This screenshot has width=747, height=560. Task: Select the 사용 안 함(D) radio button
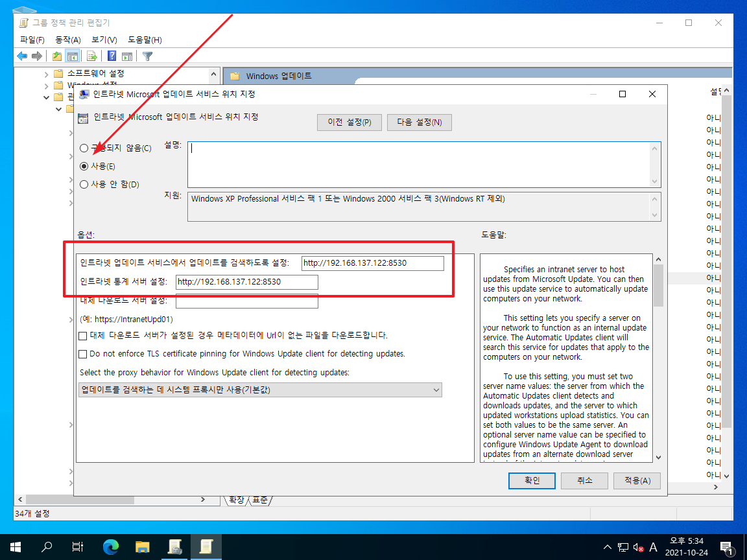pyautogui.click(x=84, y=184)
